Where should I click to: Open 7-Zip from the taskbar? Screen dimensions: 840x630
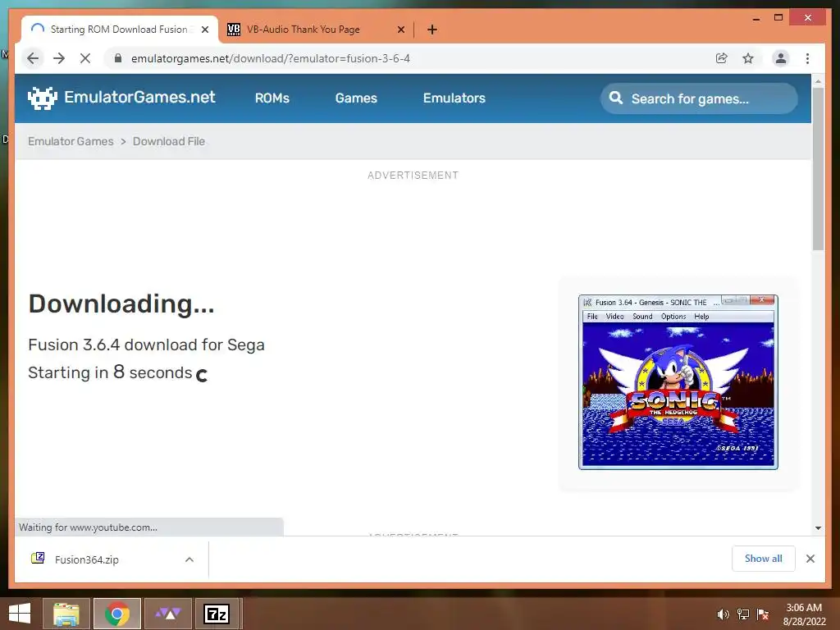click(x=217, y=614)
